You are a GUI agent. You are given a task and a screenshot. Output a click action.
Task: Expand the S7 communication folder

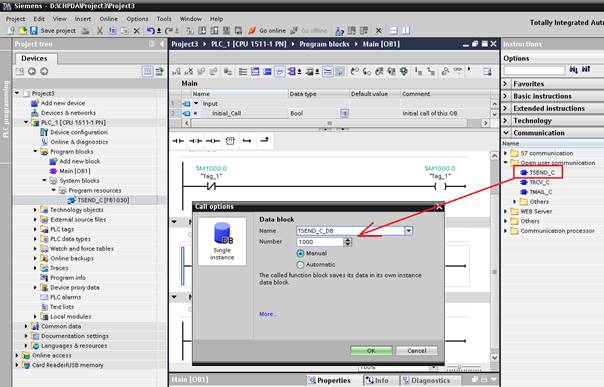(x=506, y=153)
